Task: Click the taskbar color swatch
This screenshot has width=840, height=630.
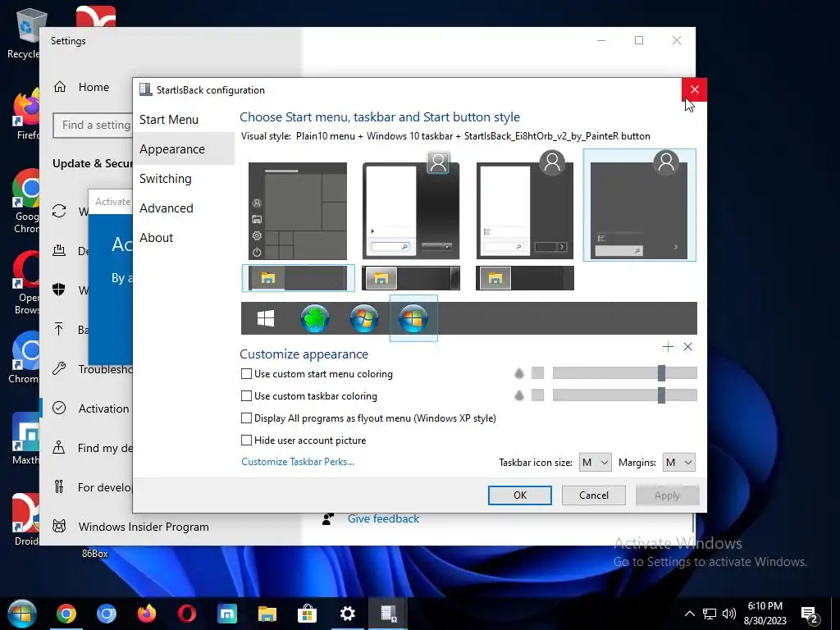Action: (x=537, y=395)
